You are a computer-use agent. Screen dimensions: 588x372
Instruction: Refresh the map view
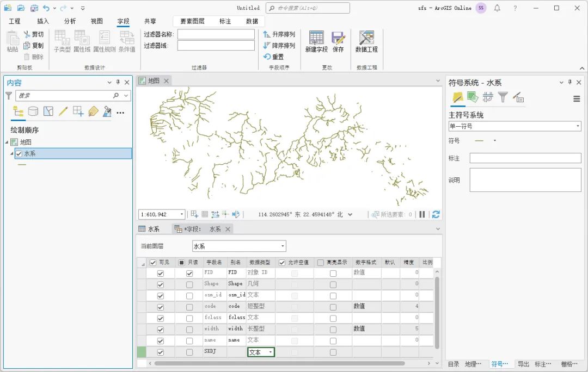click(436, 214)
